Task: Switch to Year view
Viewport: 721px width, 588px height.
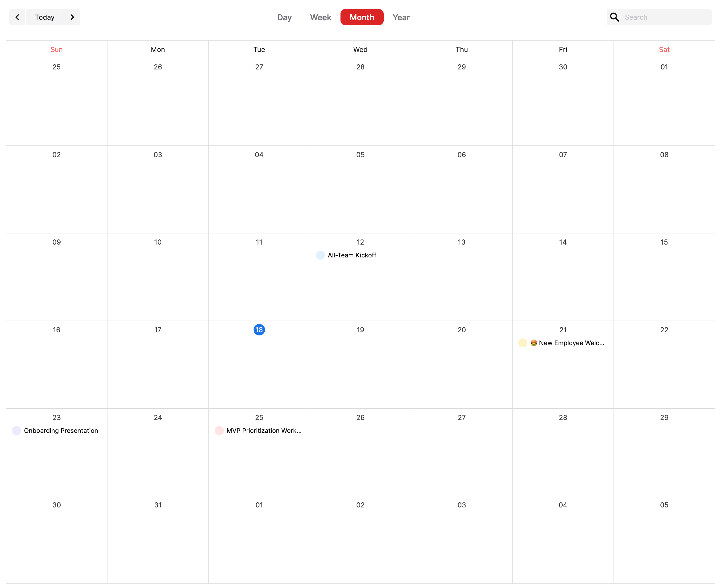Action: coord(401,17)
